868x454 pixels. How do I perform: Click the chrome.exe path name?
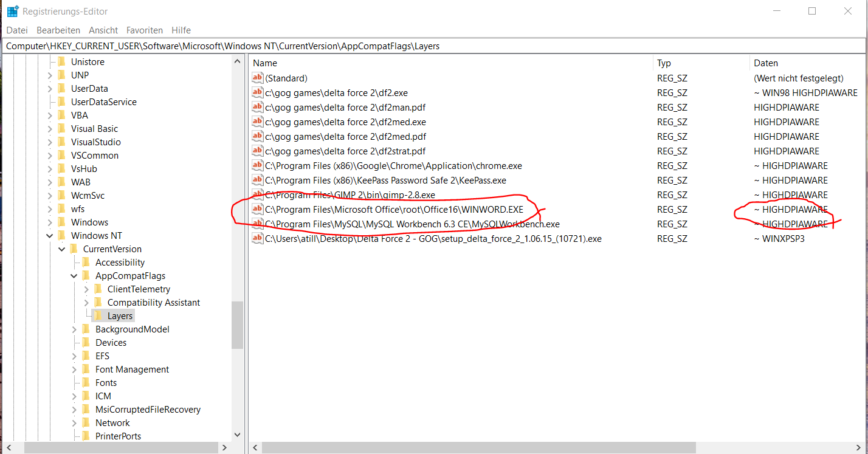pyautogui.click(x=393, y=166)
